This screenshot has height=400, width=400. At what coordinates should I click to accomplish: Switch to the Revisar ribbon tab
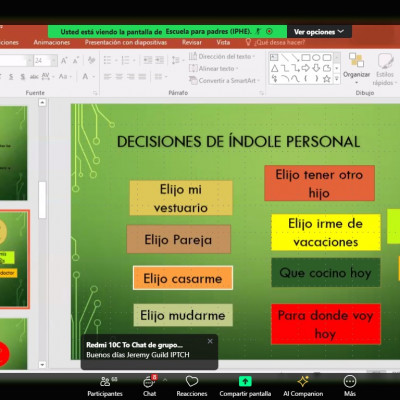192,42
